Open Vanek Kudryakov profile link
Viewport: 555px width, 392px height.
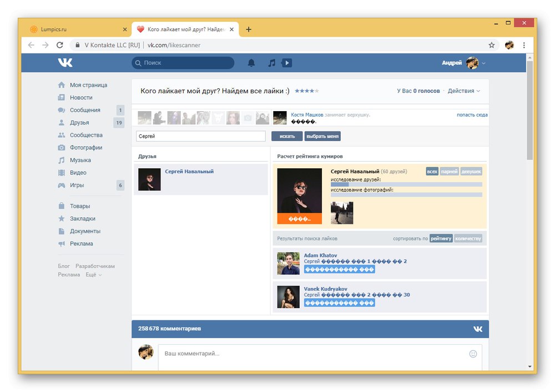tap(326, 289)
